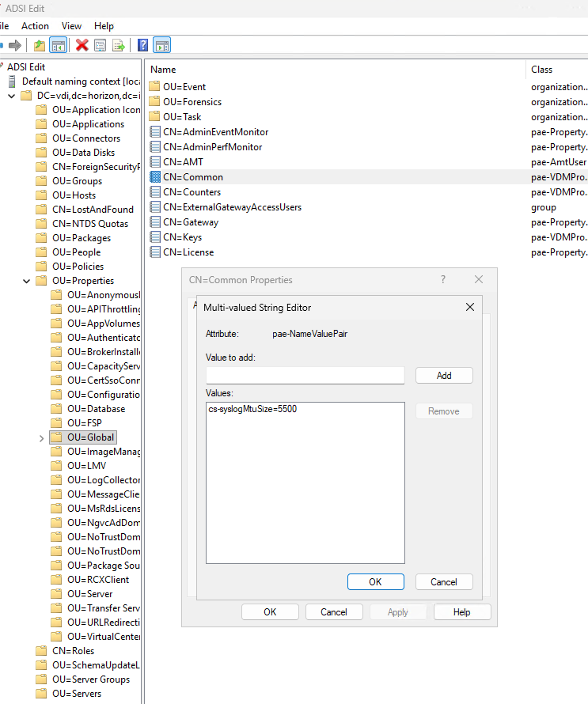Select the OU=Event folder icon

point(154,87)
